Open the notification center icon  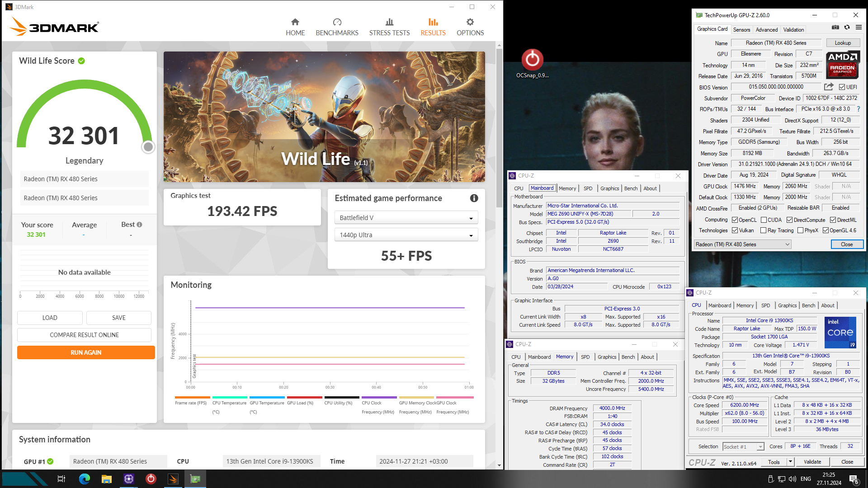(x=854, y=479)
